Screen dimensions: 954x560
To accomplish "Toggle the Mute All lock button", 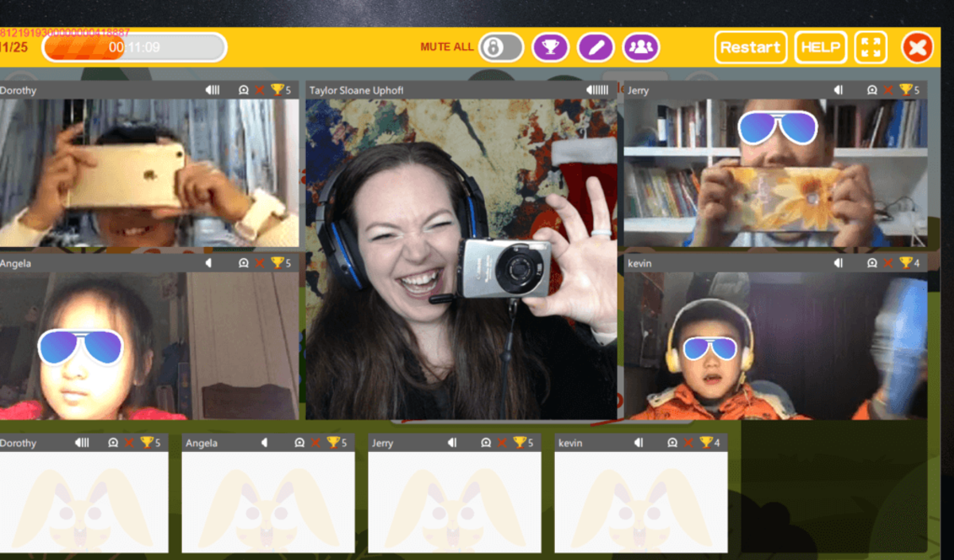I will (x=501, y=48).
